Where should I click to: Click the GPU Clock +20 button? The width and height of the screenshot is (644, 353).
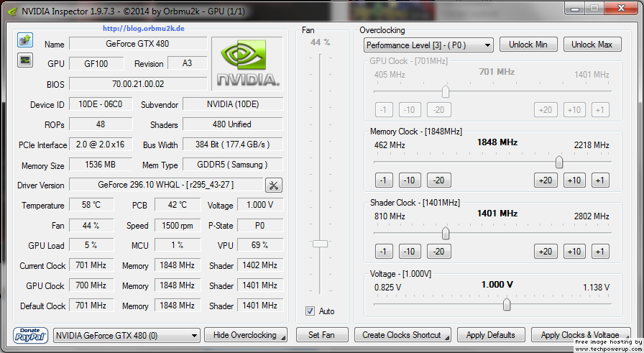tap(546, 110)
